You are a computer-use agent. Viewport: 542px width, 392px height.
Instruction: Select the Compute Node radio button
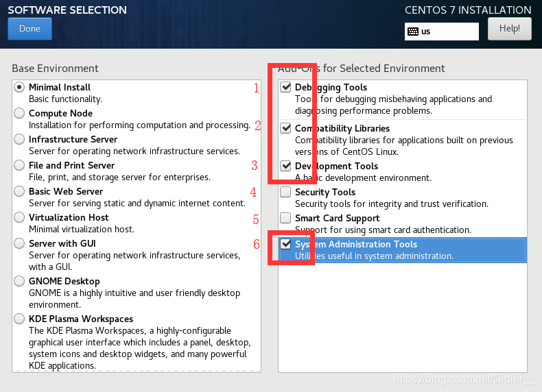tap(19, 113)
